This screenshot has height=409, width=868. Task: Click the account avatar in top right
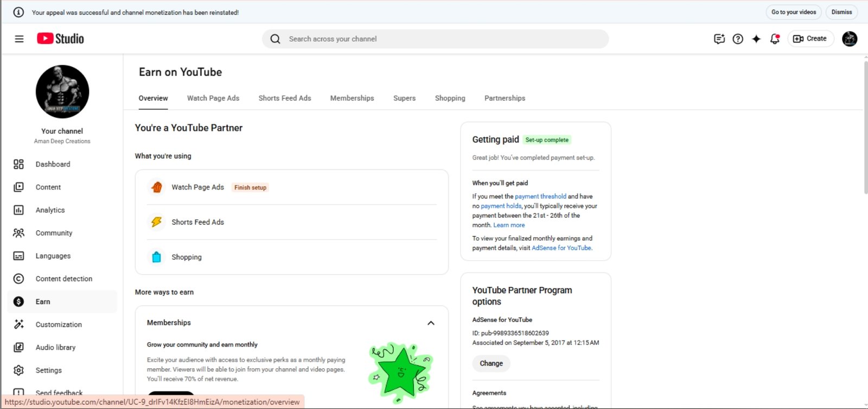849,39
